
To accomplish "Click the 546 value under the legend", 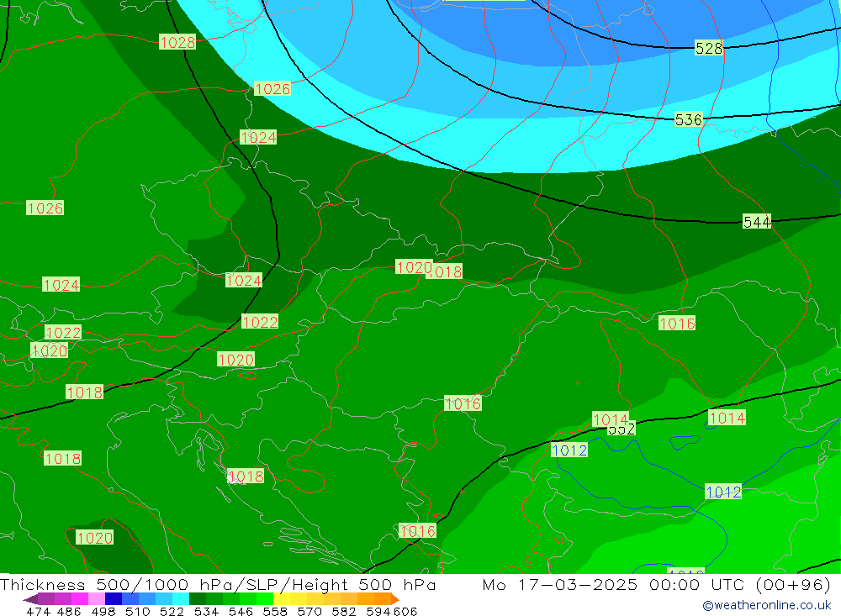I will (x=241, y=611).
